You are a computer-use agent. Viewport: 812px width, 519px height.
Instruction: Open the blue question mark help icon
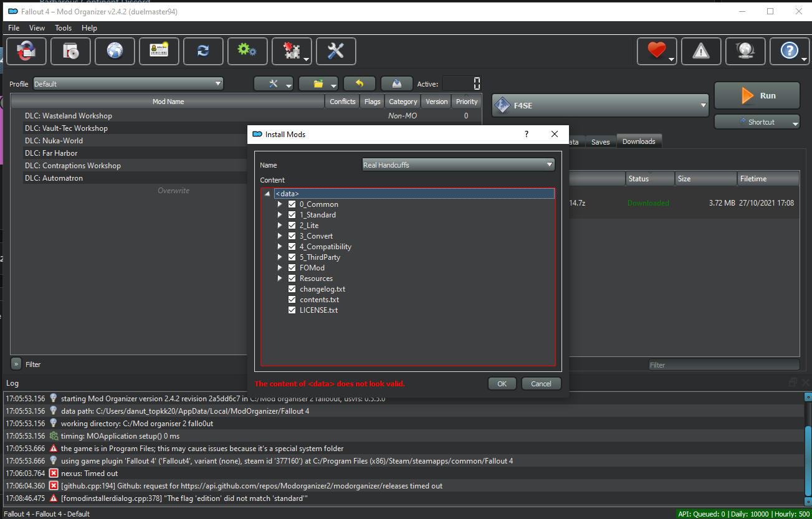(x=790, y=51)
